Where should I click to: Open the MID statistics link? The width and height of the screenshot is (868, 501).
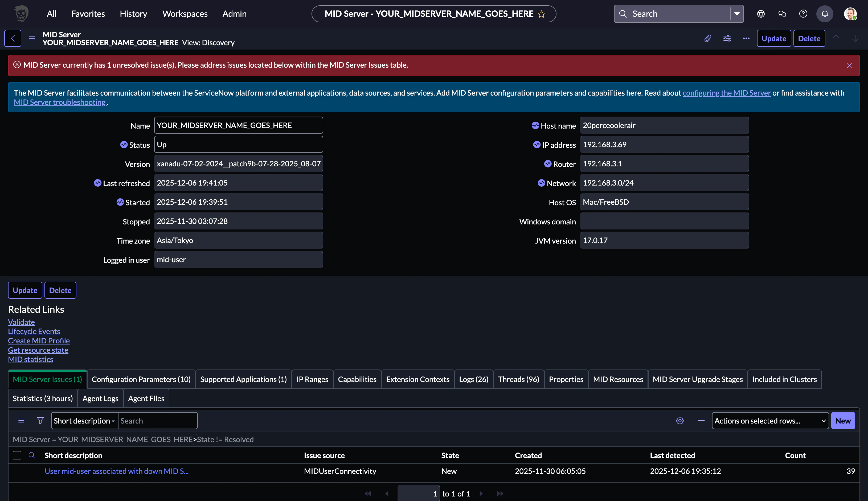[x=31, y=359]
